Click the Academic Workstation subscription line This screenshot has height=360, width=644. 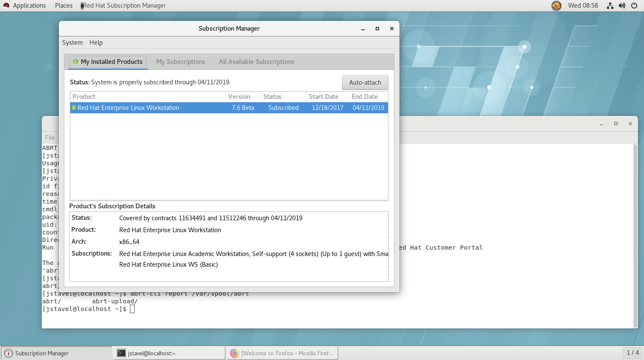(x=253, y=254)
